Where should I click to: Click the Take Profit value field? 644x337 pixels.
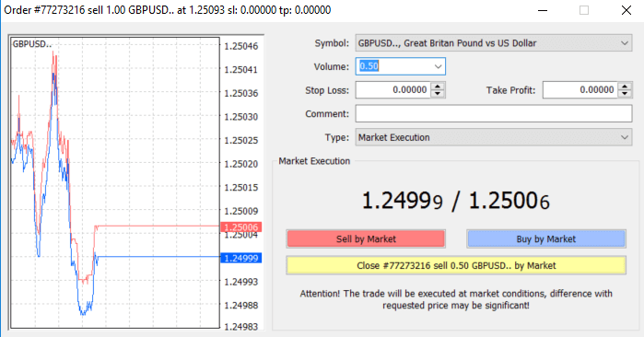tap(580, 90)
